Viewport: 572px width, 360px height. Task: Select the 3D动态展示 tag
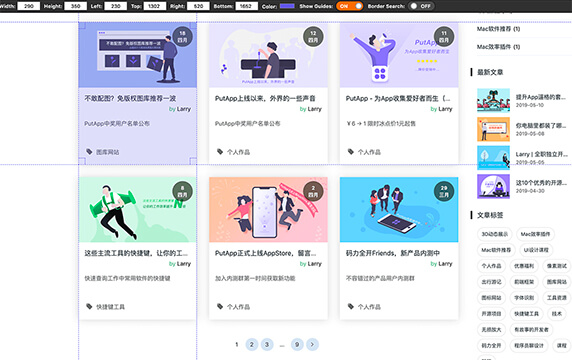(495, 234)
